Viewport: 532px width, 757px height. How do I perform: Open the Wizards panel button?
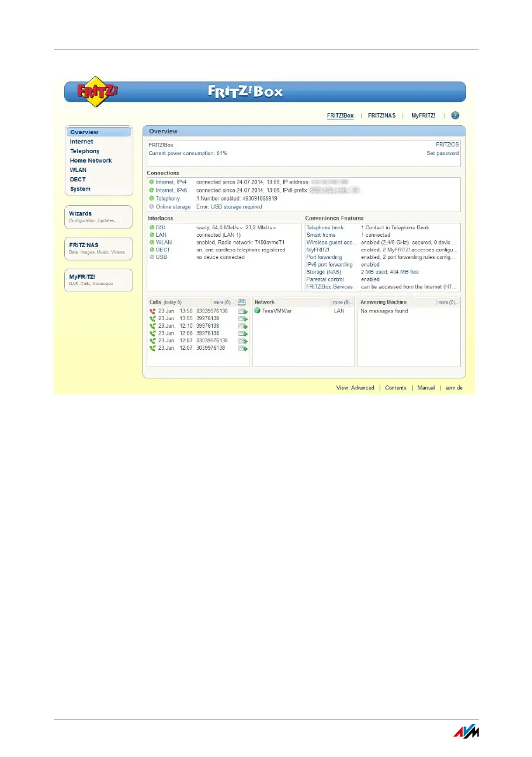pyautogui.click(x=98, y=217)
